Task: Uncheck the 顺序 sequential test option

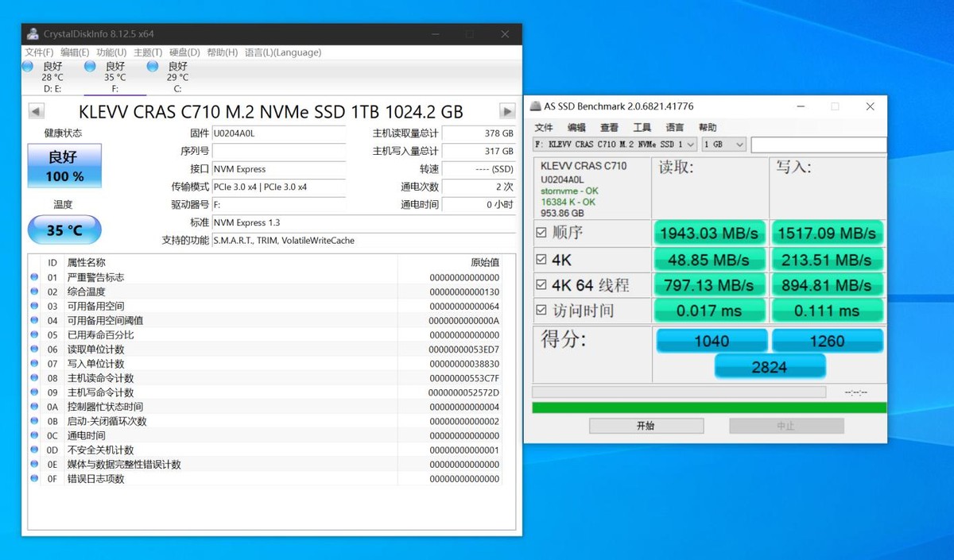Action: tap(541, 233)
